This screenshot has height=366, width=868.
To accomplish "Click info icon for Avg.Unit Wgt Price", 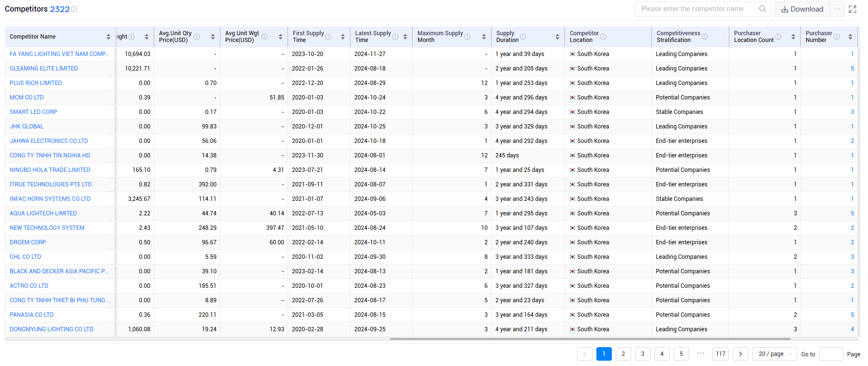I will (264, 37).
